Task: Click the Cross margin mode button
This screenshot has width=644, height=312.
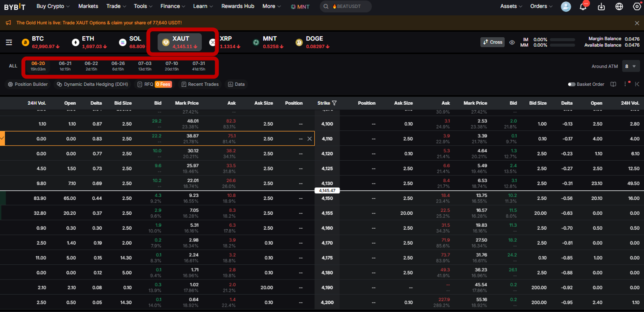Action: pyautogui.click(x=492, y=42)
